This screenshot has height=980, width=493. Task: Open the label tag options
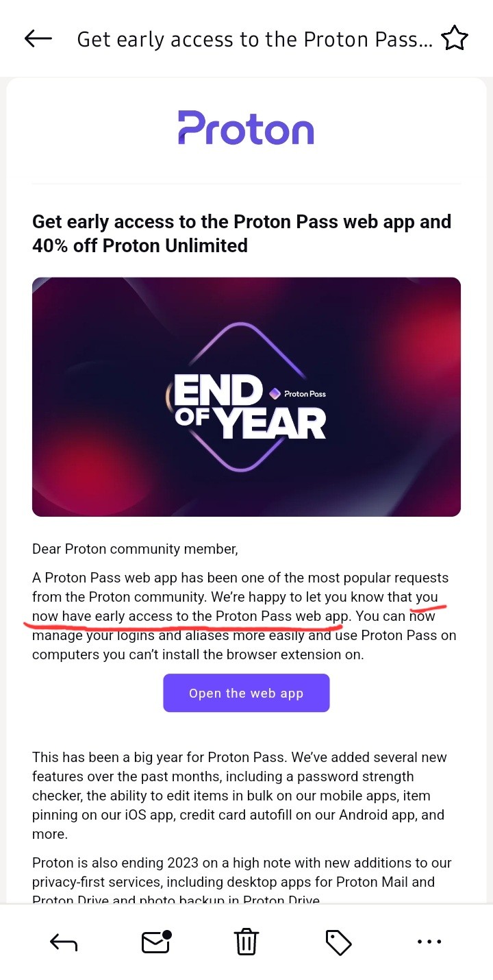338,943
